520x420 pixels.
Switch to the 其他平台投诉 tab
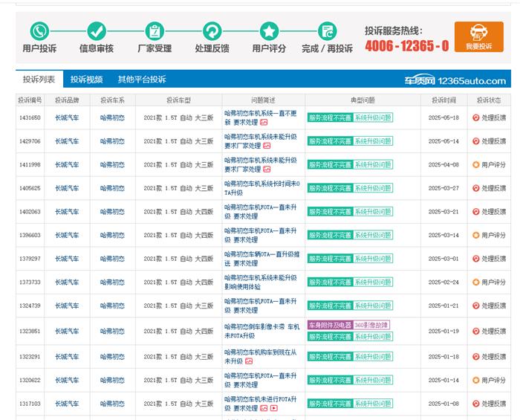pyautogui.click(x=141, y=80)
